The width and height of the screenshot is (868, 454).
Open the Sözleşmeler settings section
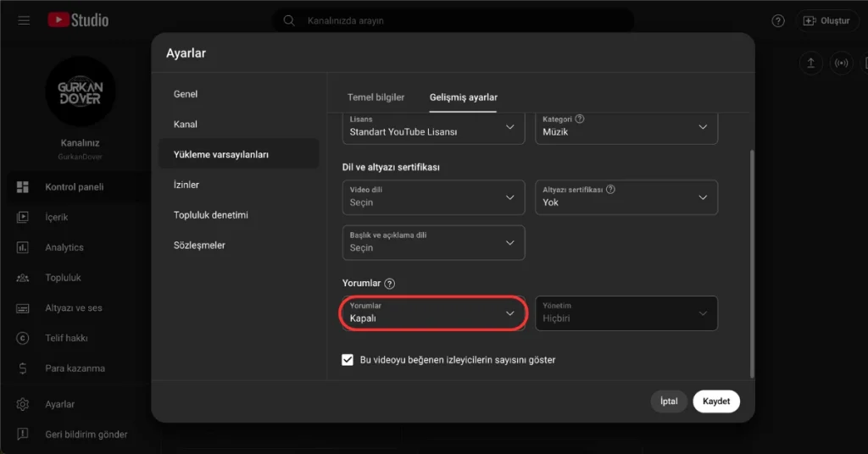pos(238,245)
